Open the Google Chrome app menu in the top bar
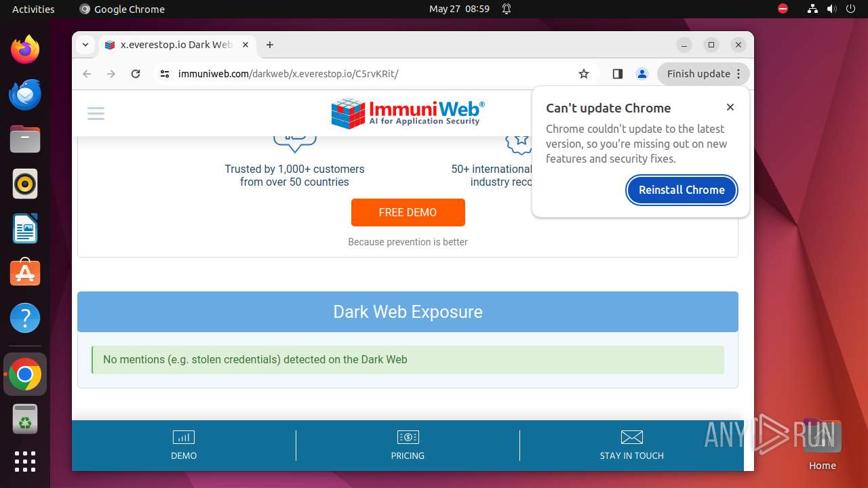868x488 pixels. [x=122, y=9]
